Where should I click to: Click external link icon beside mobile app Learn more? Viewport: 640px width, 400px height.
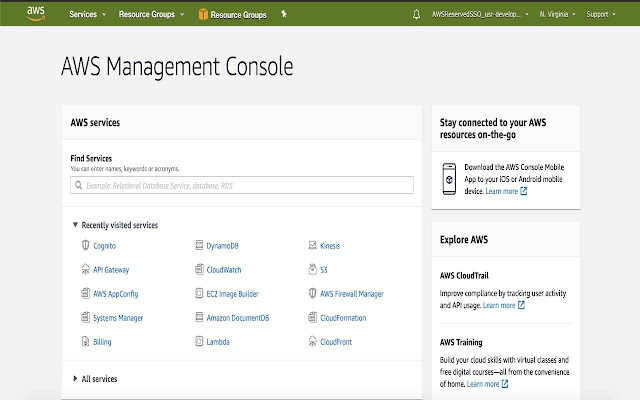click(524, 191)
